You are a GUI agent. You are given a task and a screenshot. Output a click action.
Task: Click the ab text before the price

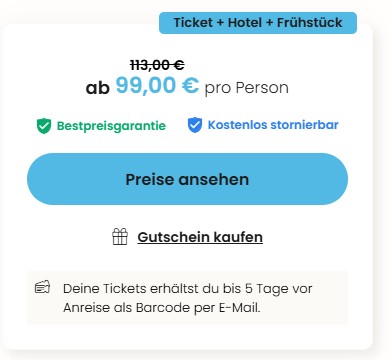point(98,88)
